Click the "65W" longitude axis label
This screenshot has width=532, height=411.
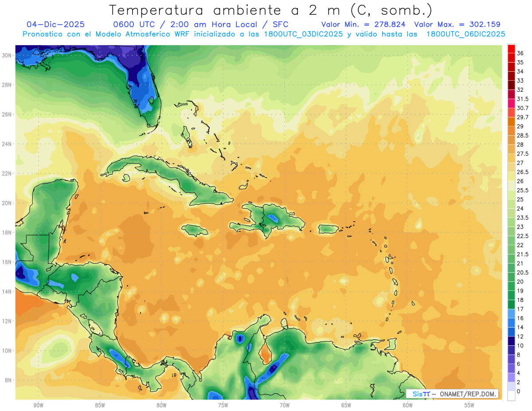(346, 405)
